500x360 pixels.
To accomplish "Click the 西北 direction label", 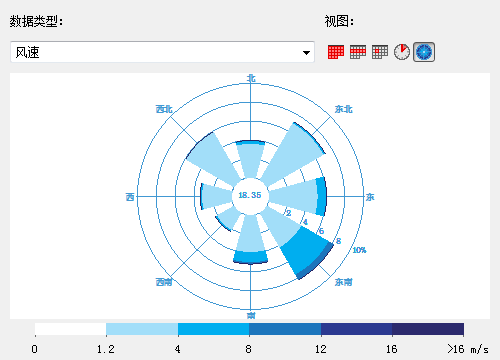I will 164,109.
